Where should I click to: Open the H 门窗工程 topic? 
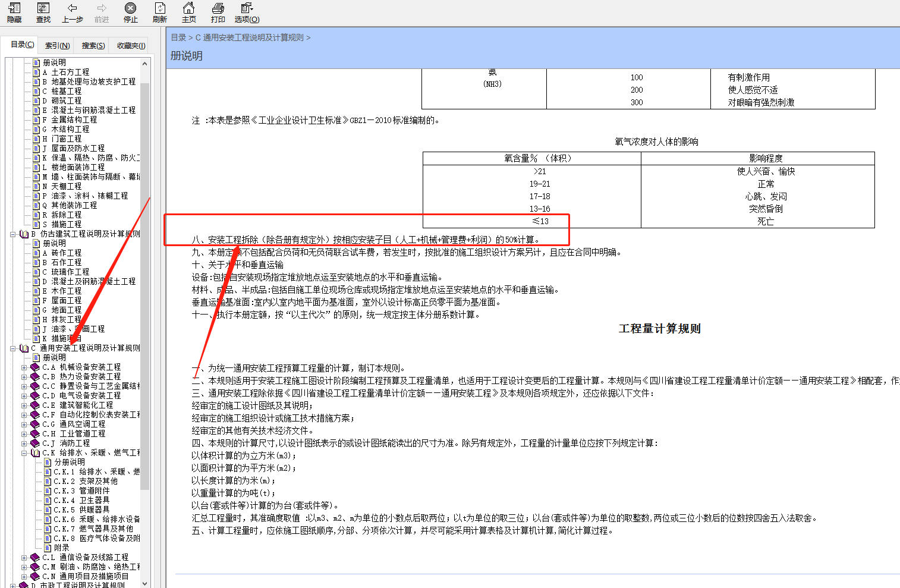(x=62, y=139)
